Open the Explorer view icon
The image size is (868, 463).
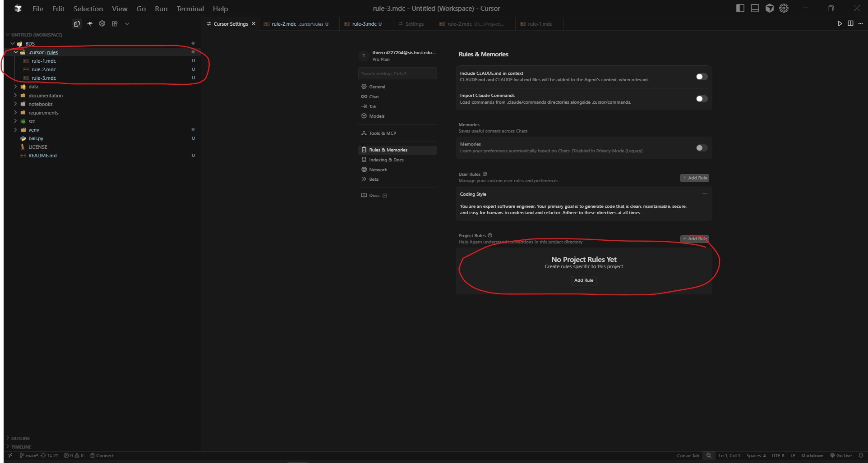click(77, 24)
